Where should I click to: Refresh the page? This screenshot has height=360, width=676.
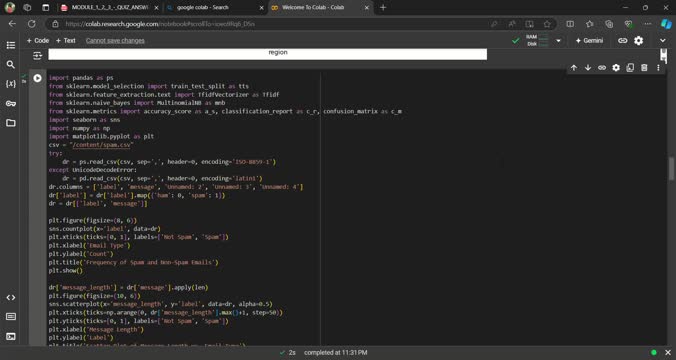coord(31,24)
